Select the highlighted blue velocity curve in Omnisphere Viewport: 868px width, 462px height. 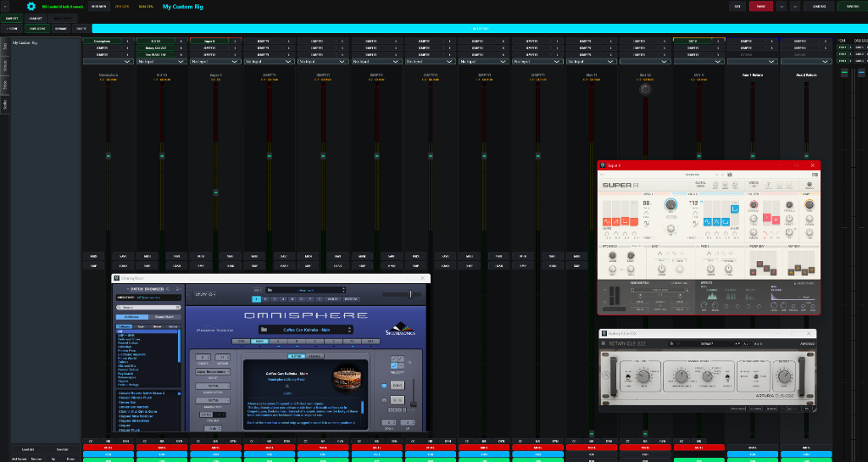tap(394, 365)
